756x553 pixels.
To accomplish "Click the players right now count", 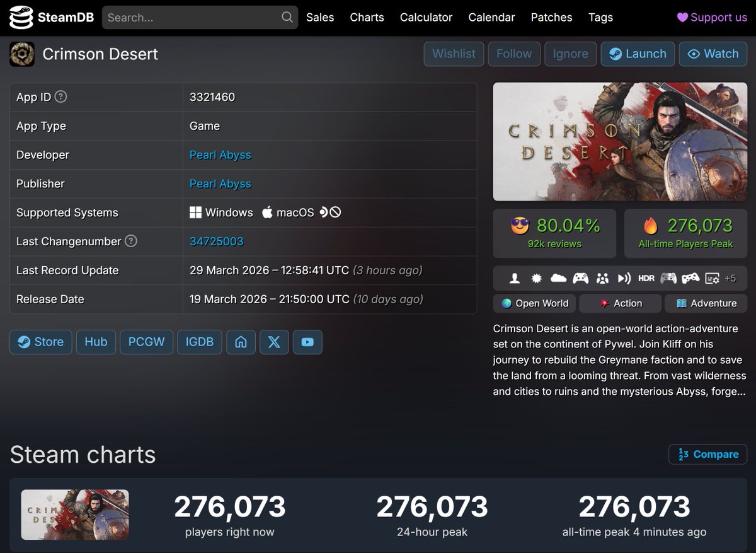I will click(230, 507).
